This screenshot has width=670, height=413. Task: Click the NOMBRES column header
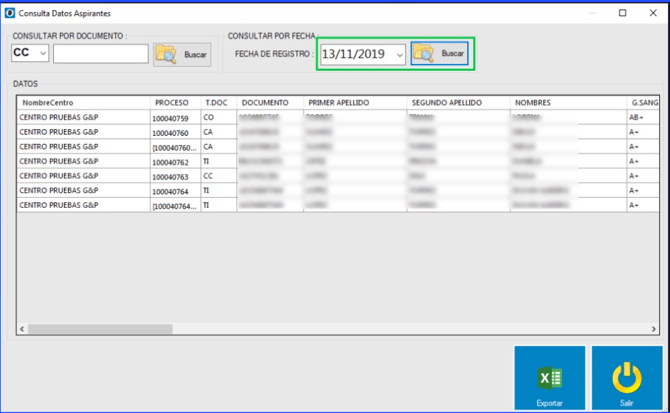coord(569,103)
